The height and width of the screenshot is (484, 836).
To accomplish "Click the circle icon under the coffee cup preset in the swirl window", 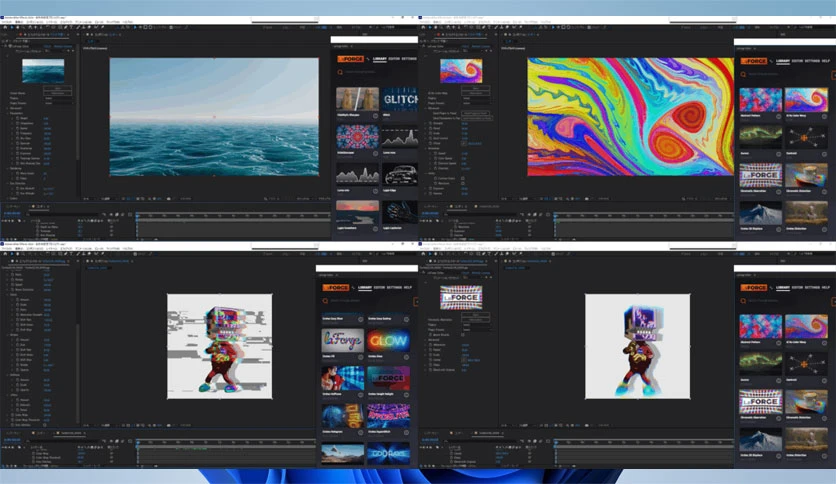I will (x=824, y=191).
